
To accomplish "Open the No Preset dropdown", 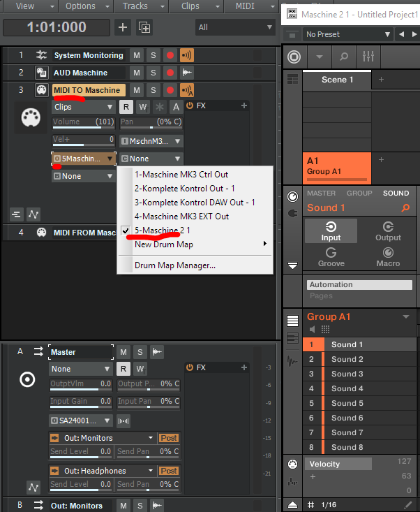I will tap(347, 34).
